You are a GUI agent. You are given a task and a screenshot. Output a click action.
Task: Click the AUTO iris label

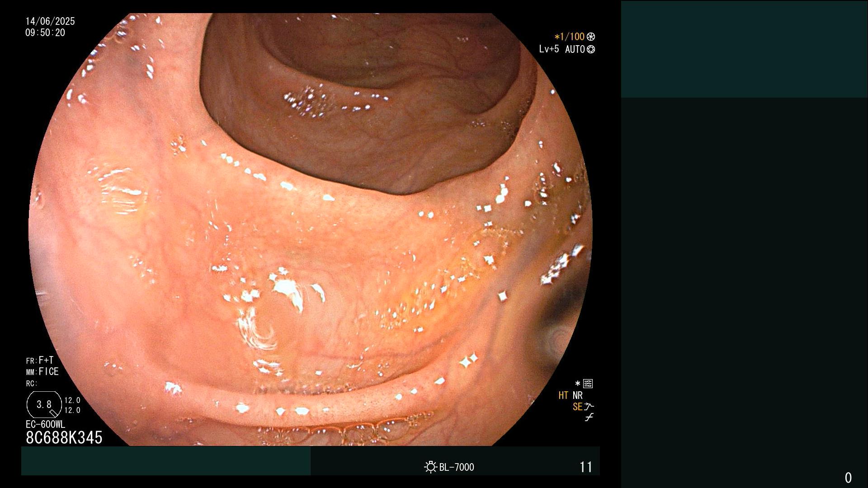575,49
